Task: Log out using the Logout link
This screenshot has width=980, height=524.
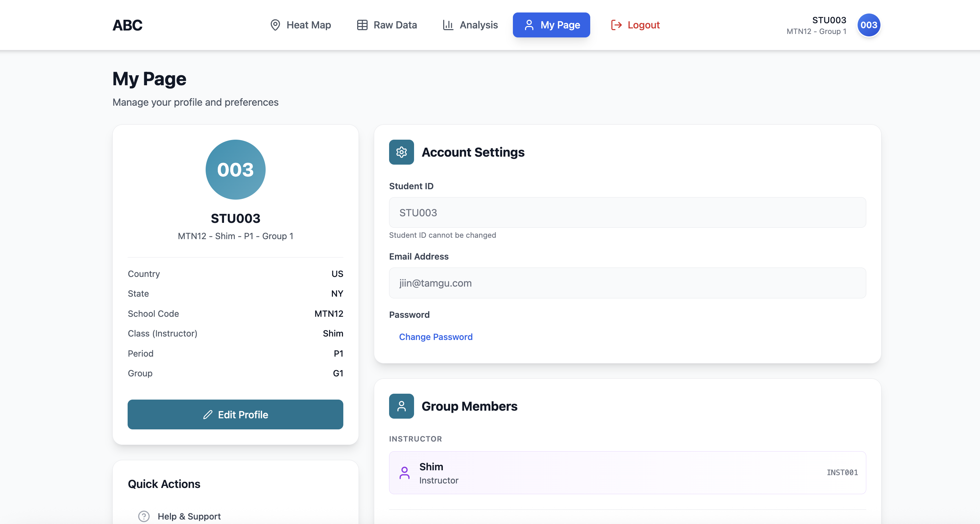Action: [635, 25]
